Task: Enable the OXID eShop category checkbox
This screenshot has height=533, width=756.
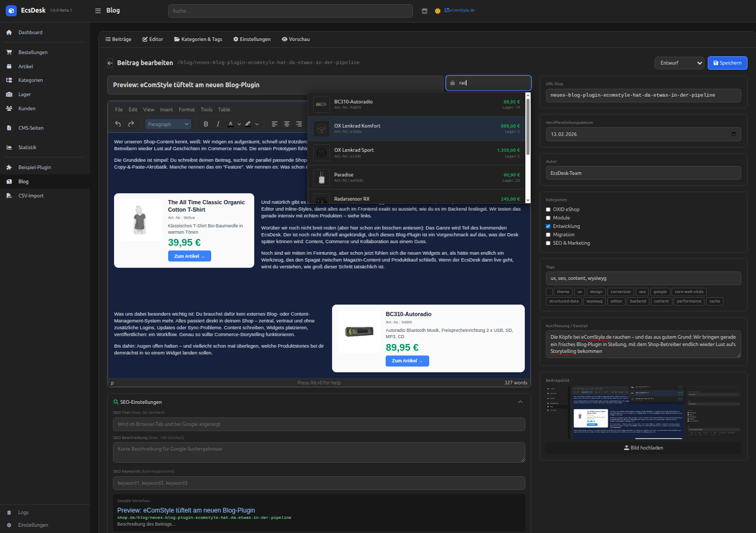Action: [548, 209]
